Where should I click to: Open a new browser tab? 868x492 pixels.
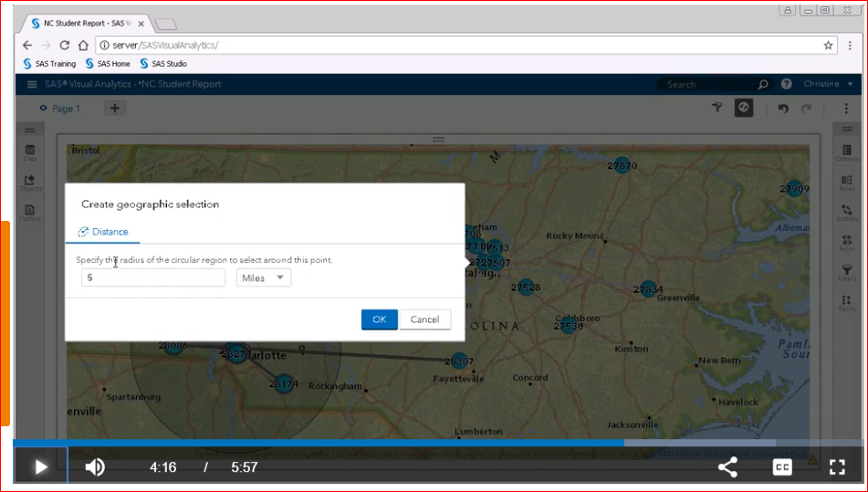tap(165, 24)
